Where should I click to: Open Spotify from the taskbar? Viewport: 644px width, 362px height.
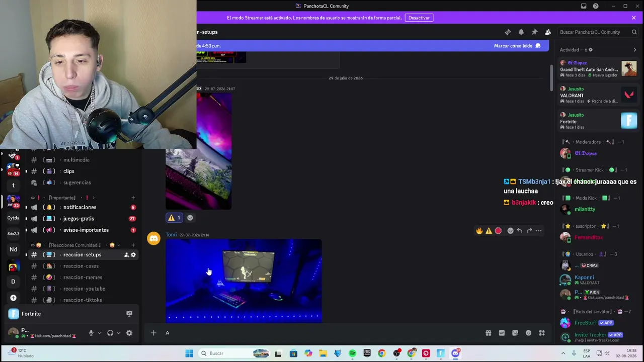352,353
